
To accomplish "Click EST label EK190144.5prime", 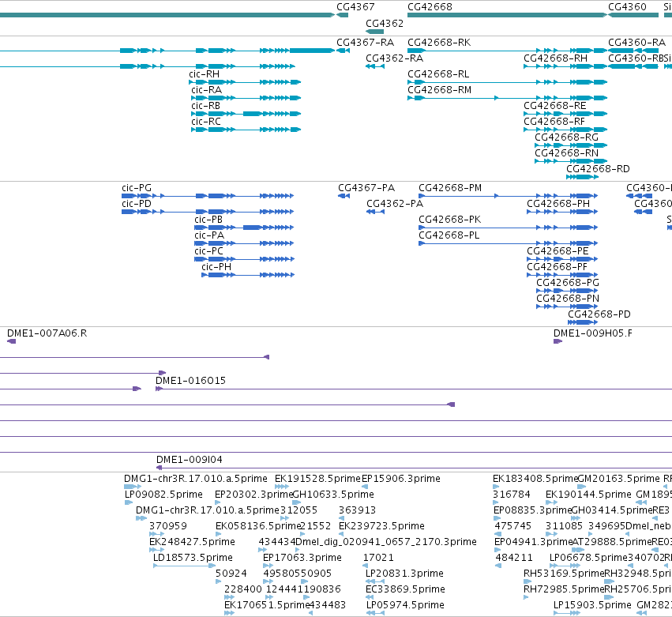I will (x=588, y=495).
